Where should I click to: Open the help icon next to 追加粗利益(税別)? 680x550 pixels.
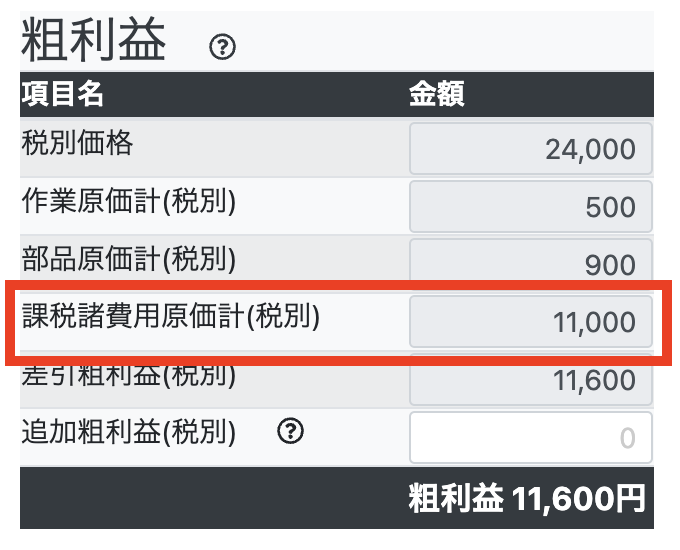[290, 432]
